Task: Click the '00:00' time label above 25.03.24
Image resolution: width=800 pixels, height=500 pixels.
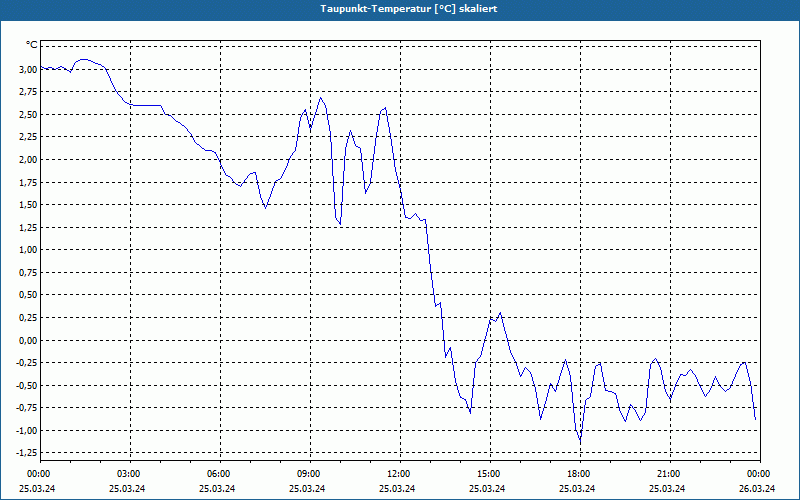Action: (x=38, y=474)
